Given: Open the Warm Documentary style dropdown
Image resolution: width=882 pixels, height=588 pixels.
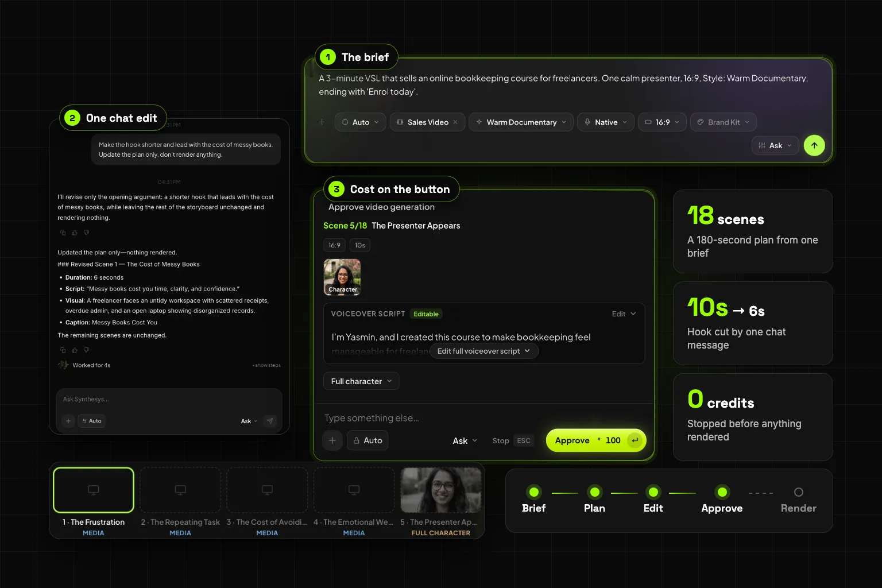Looking at the screenshot, I should 521,122.
